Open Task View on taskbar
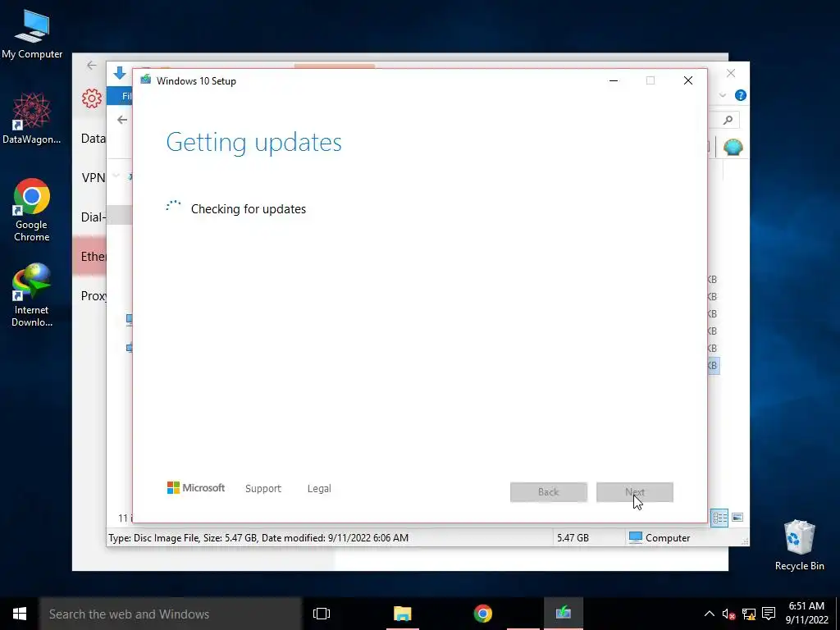Screen dimensions: 840x630 click(x=322, y=614)
